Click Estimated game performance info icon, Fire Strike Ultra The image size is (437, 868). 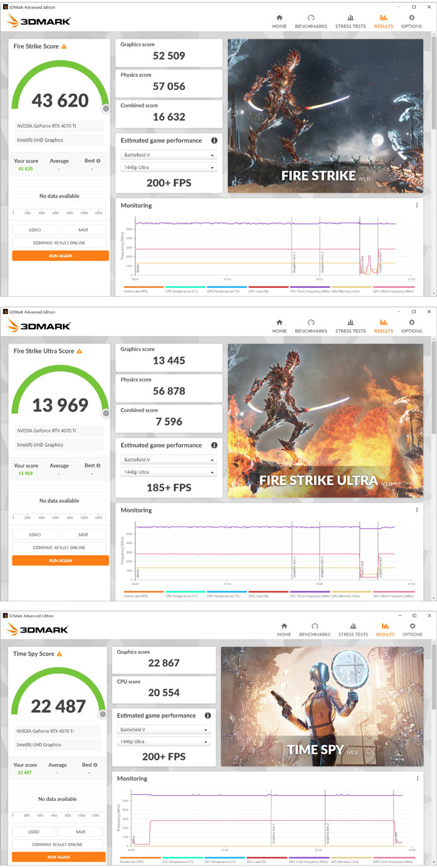click(214, 445)
